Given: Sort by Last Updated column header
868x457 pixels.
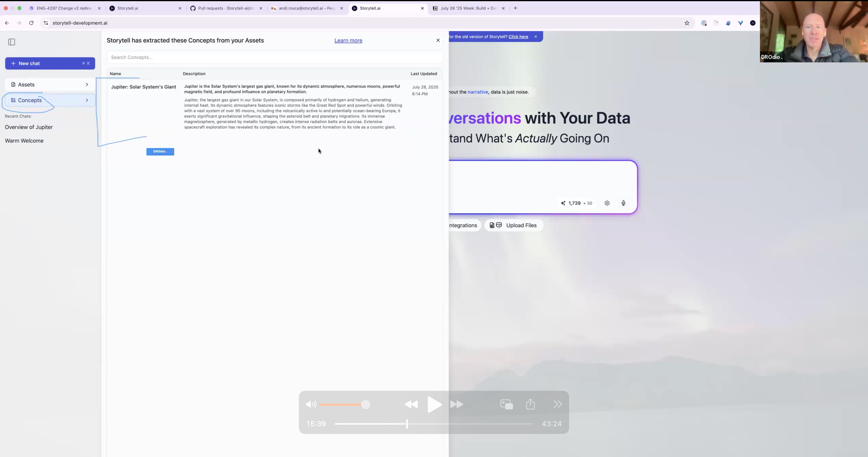Looking at the screenshot, I should point(424,74).
